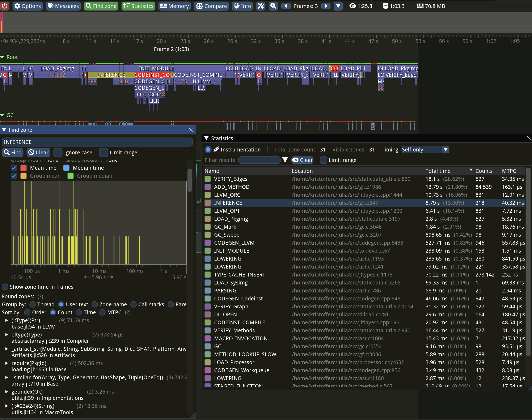
Task: Select Sort by MTPC option
Action: point(103,312)
